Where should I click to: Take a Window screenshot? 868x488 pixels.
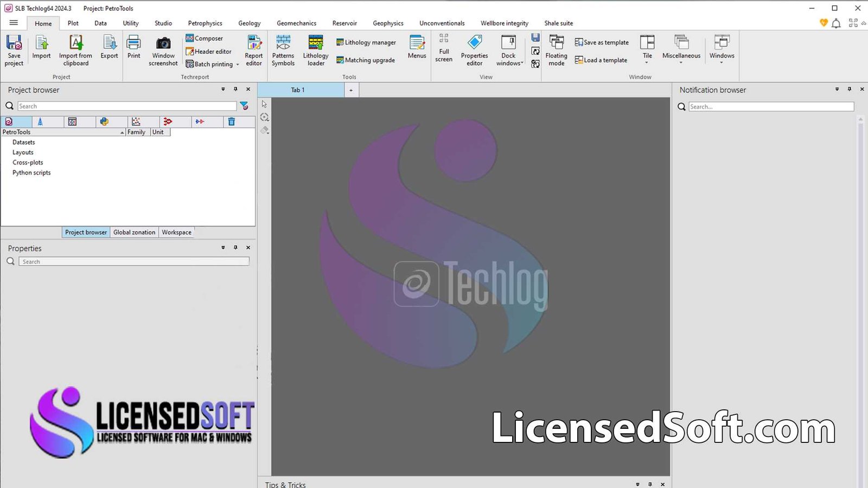[x=163, y=50]
